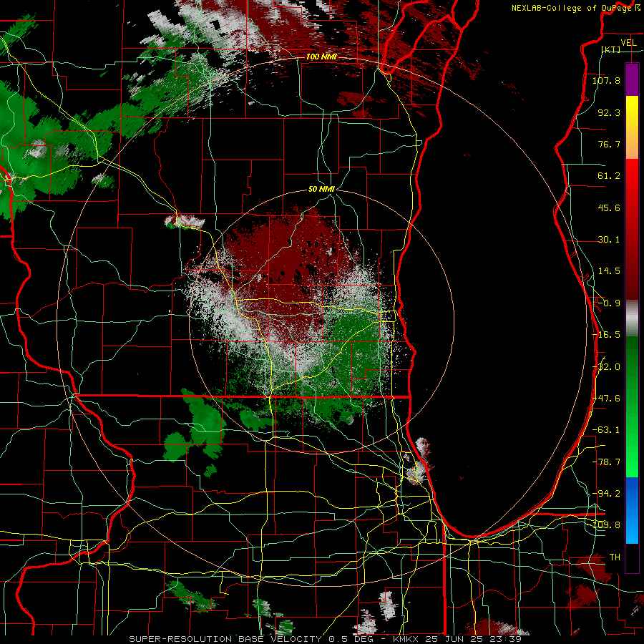Select the -94.2 value on velocity scale

pos(606,494)
